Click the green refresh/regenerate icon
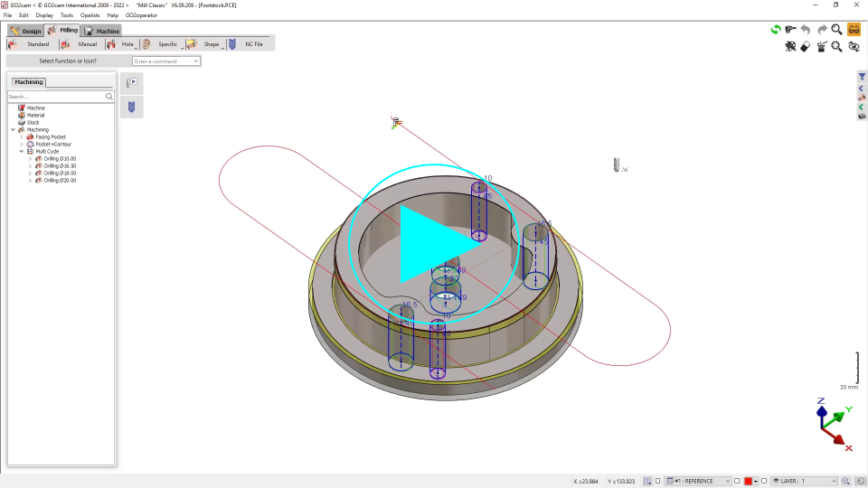The height and width of the screenshot is (488, 868). pyautogui.click(x=775, y=30)
